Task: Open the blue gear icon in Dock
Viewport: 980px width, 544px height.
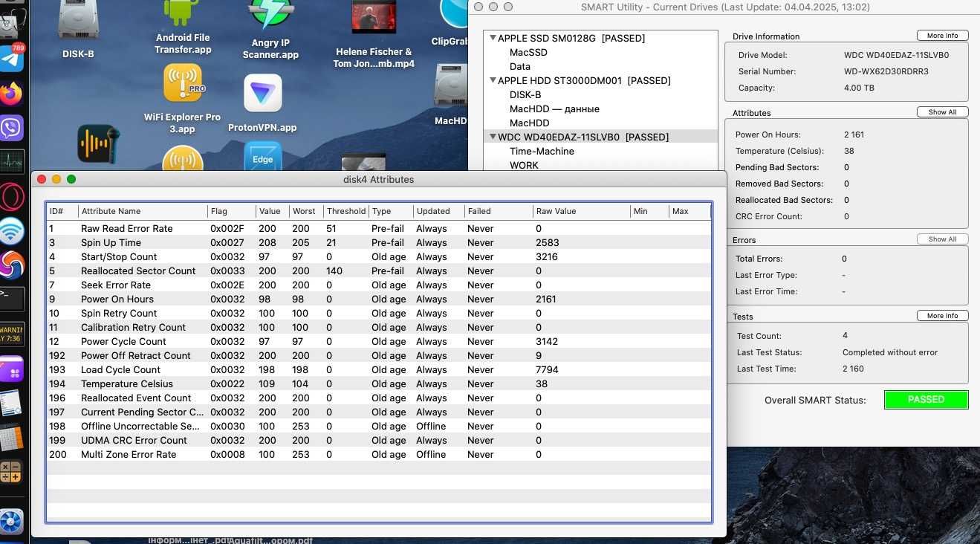Action: click(x=12, y=522)
